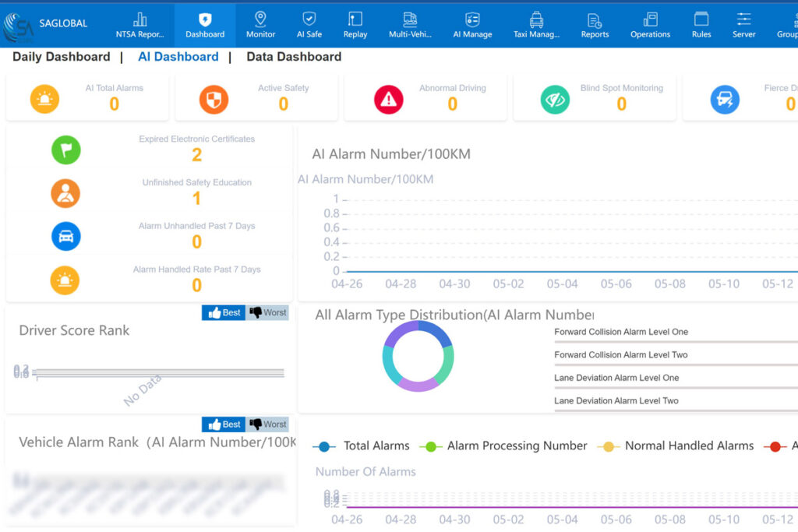The height and width of the screenshot is (532, 798).
Task: Click the alarm type distribution donut chart
Action: [418, 356]
